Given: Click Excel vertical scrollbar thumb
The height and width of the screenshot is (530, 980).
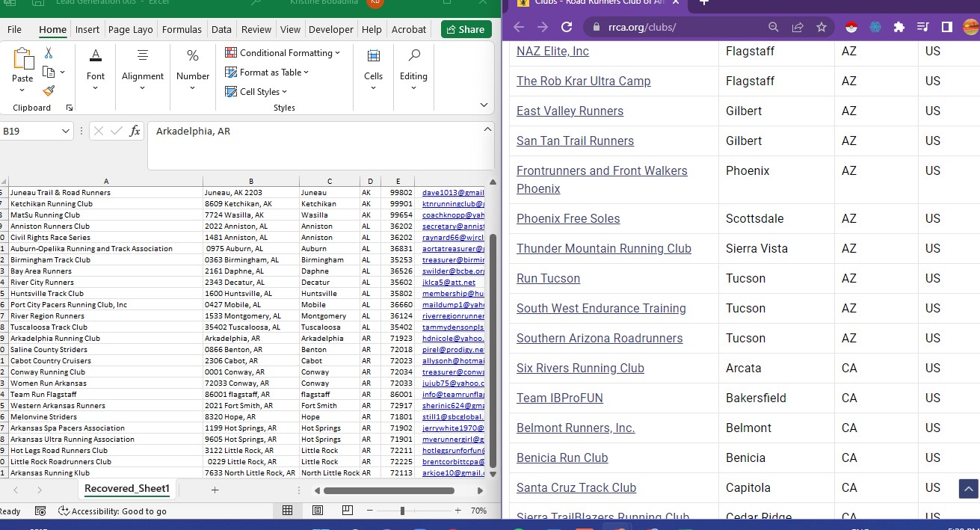Looking at the screenshot, I should pyautogui.click(x=492, y=351).
